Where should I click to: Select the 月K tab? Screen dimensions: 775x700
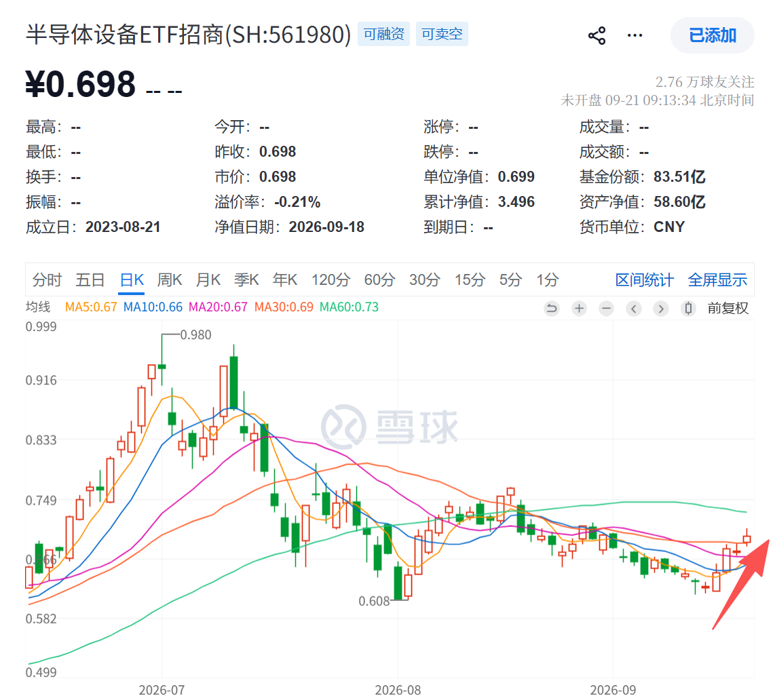(208, 280)
